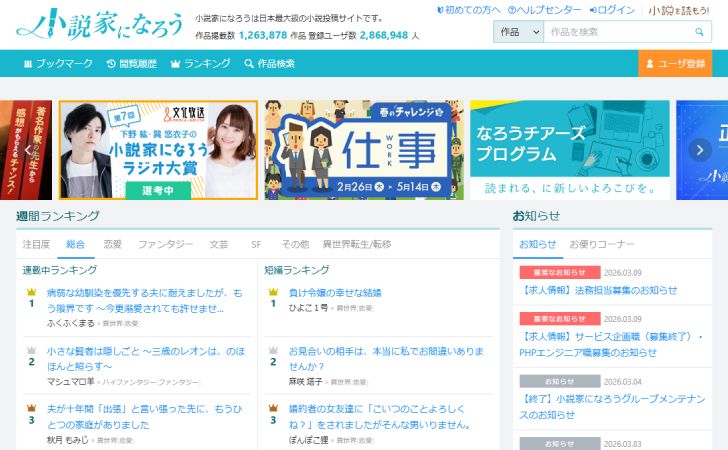Open ランキング with the crown icon
The image size is (728, 450).
(x=201, y=64)
